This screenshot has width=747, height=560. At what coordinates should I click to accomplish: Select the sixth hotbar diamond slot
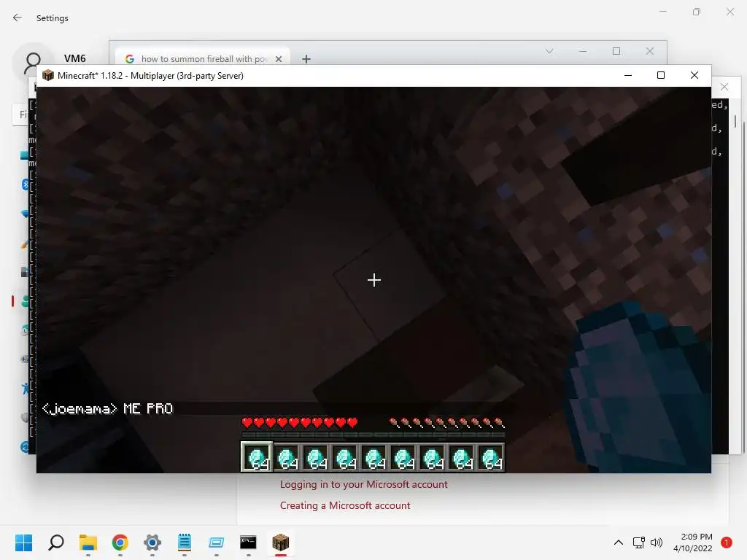click(x=403, y=458)
